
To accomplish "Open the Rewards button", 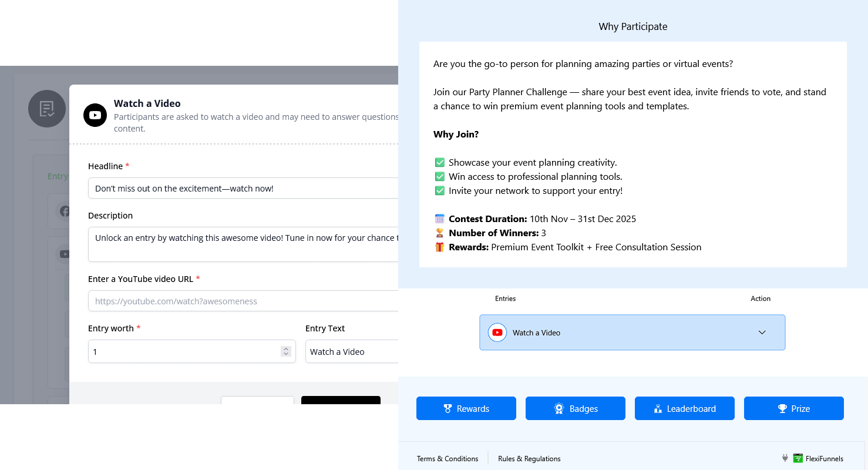I will (x=466, y=408).
